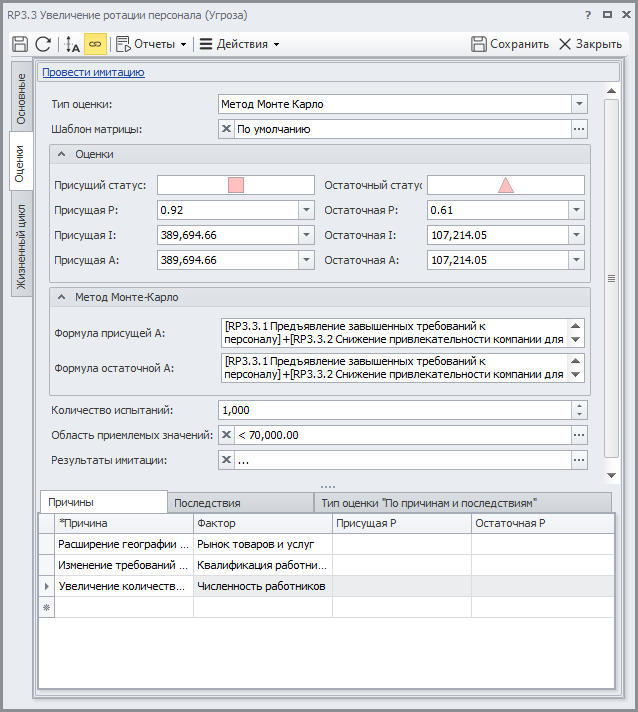Screen dimensions: 638x712
Task: Expand the Присущая P dropdown
Action: click(306, 210)
